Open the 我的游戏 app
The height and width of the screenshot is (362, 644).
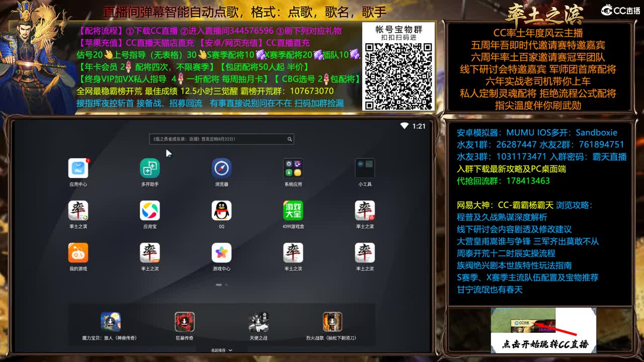[78, 253]
